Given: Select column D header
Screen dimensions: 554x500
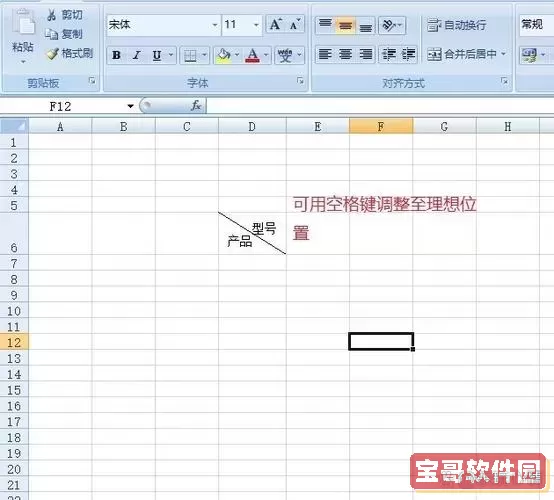Looking at the screenshot, I should (x=252, y=127).
